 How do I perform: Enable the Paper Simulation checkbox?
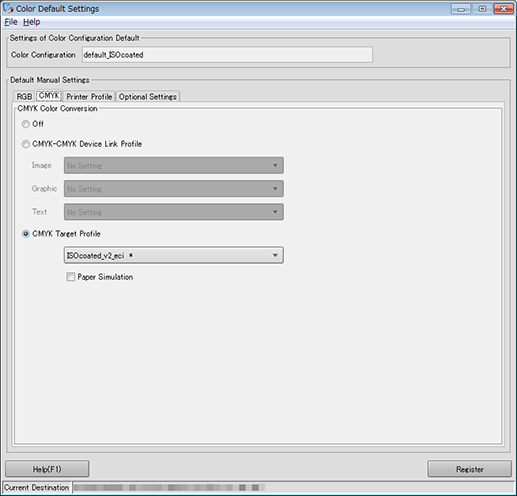70,277
